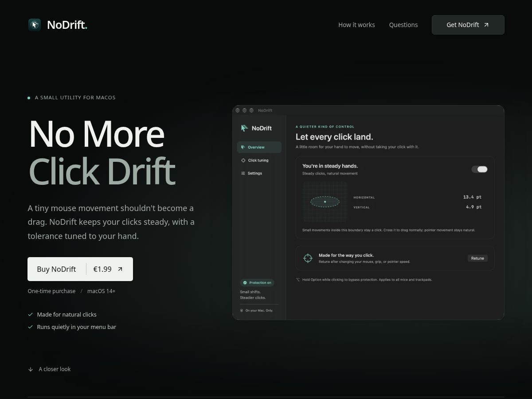Open the How it works link

pos(356,25)
